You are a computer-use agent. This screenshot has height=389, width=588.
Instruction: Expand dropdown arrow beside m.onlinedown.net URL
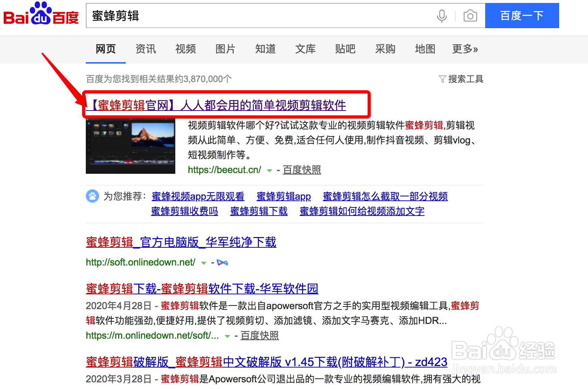(227, 336)
